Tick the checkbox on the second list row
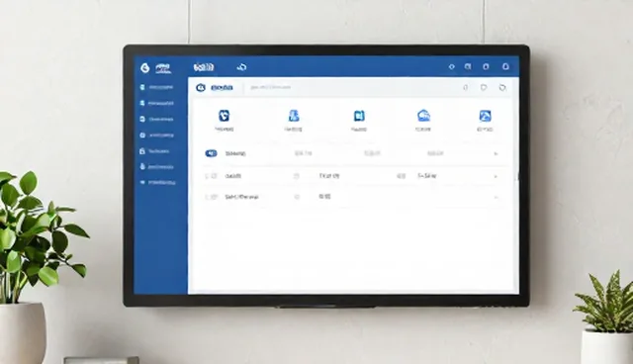633x364 pixels. 211,176
